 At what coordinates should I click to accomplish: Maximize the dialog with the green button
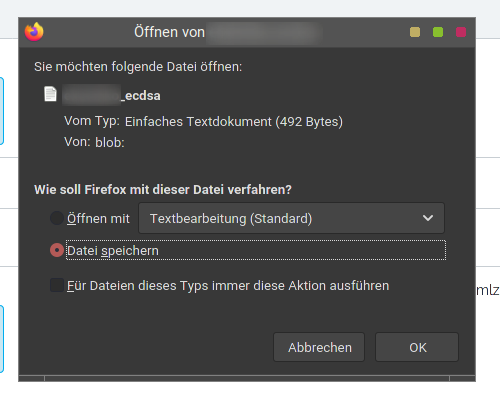pyautogui.click(x=438, y=32)
